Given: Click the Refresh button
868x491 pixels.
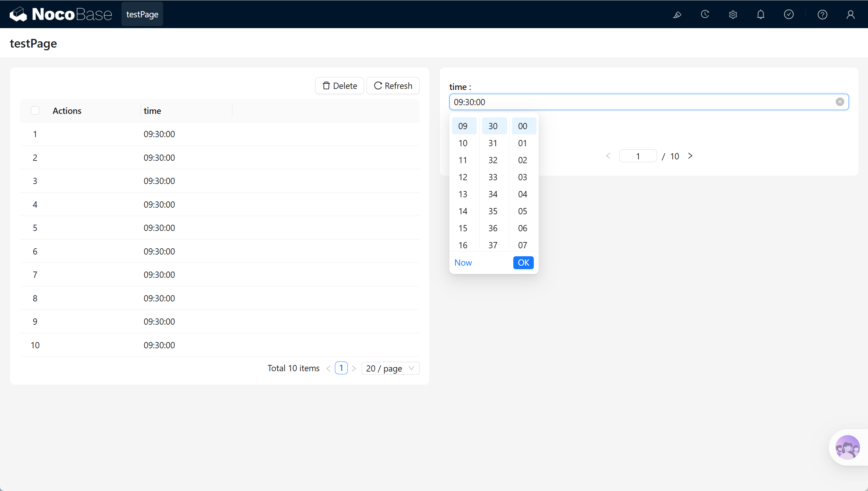Looking at the screenshot, I should tap(393, 85).
